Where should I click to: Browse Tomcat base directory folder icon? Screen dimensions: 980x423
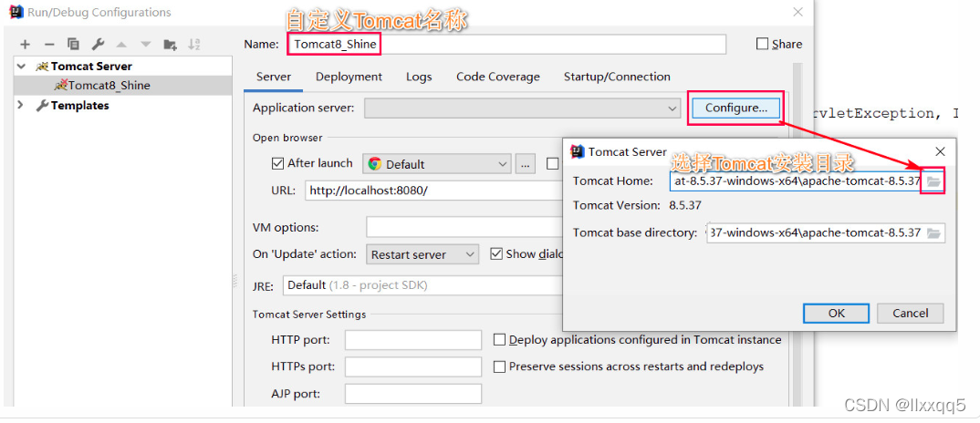(x=933, y=233)
